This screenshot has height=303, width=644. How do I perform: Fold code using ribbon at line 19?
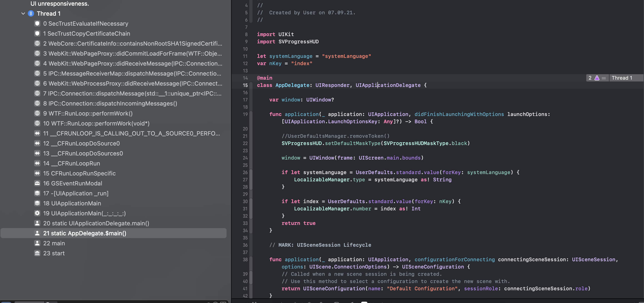coord(251,114)
